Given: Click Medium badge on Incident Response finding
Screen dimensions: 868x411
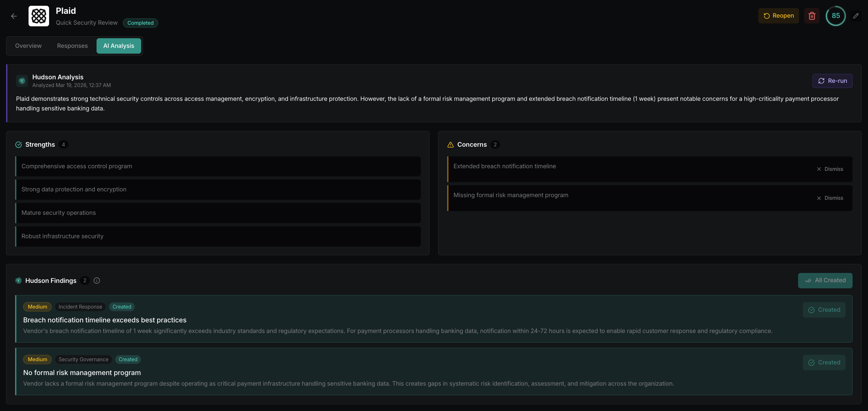Looking at the screenshot, I should click(x=38, y=307).
